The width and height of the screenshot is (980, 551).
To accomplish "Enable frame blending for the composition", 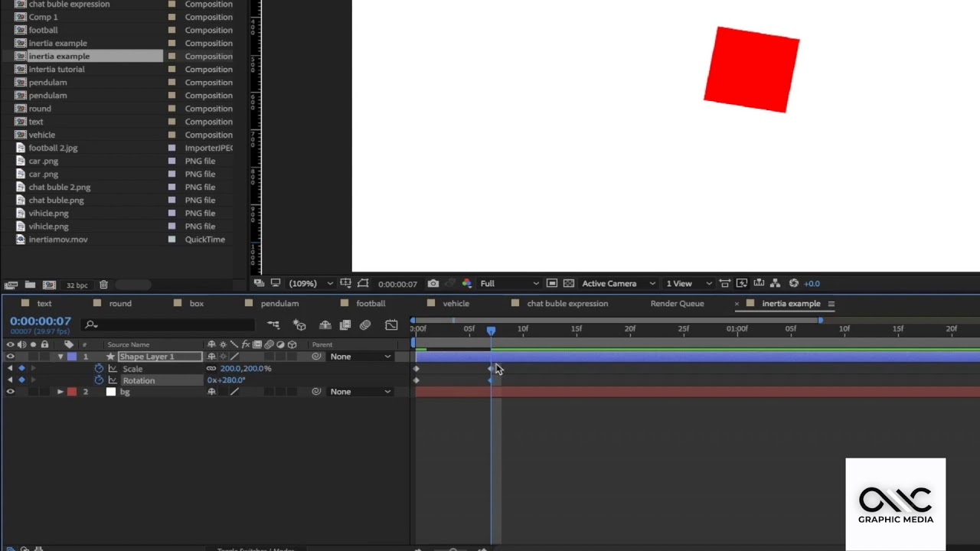I will point(345,325).
